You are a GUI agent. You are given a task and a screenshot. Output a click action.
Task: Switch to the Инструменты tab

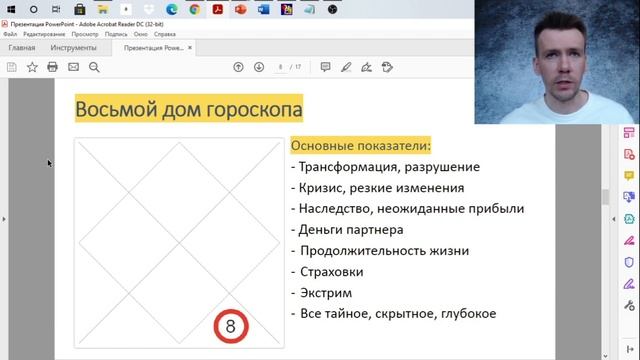(73, 48)
